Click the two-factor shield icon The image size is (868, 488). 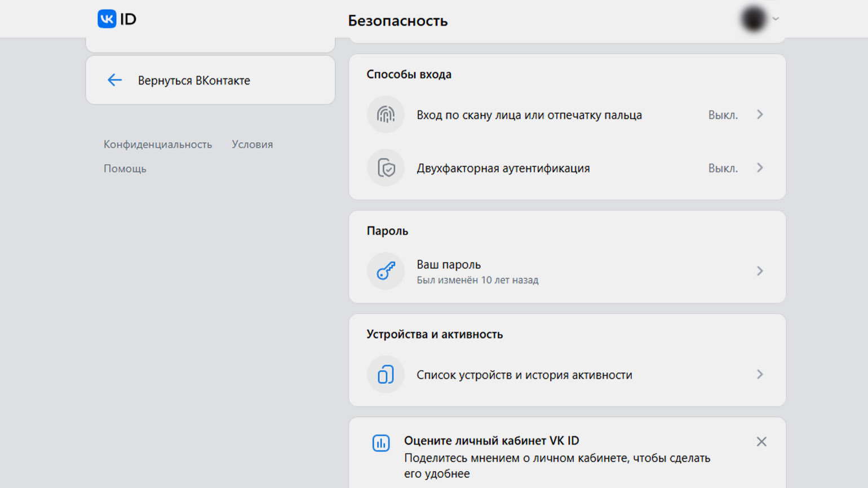(x=386, y=168)
